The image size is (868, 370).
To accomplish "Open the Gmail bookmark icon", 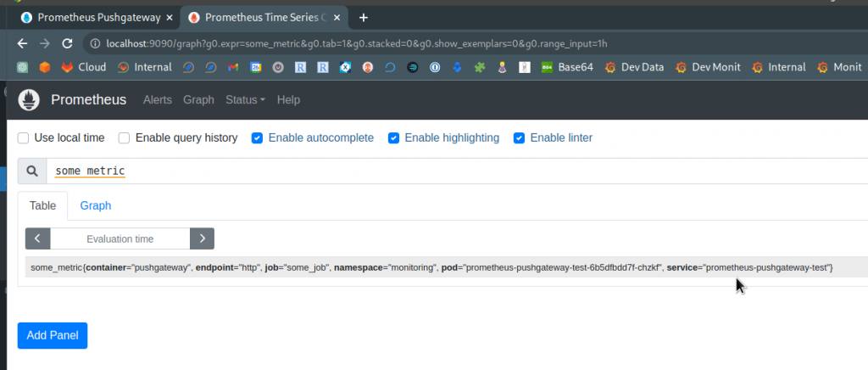I will point(234,67).
